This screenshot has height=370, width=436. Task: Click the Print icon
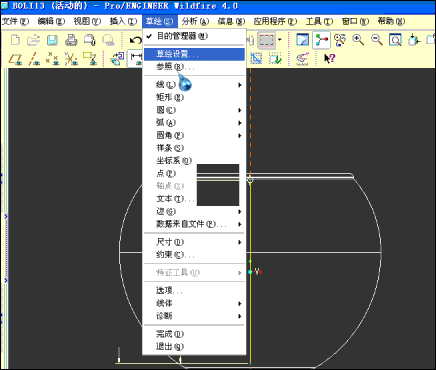pyautogui.click(x=71, y=40)
